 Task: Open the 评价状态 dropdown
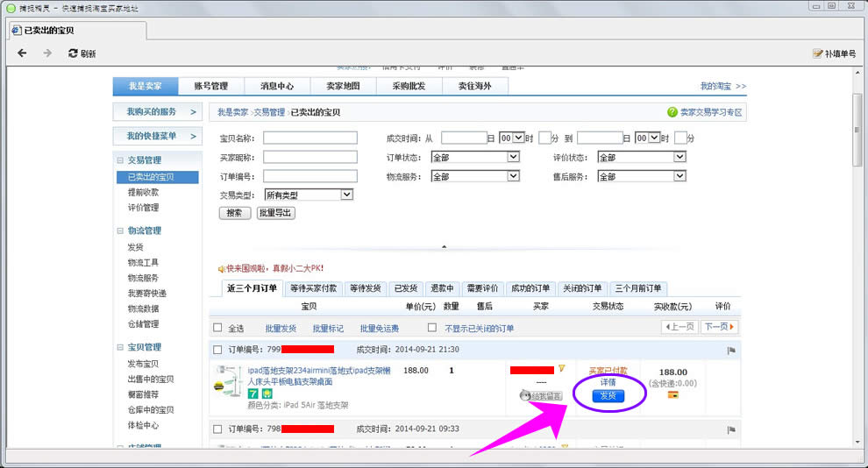[642, 157]
